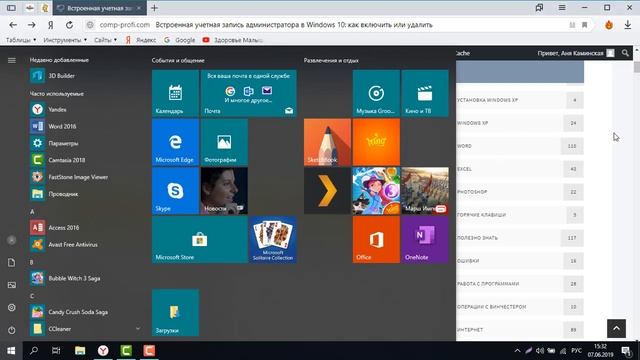This screenshot has height=360, width=640.
Task: Click the Windows Start button
Action: tap(11, 351)
